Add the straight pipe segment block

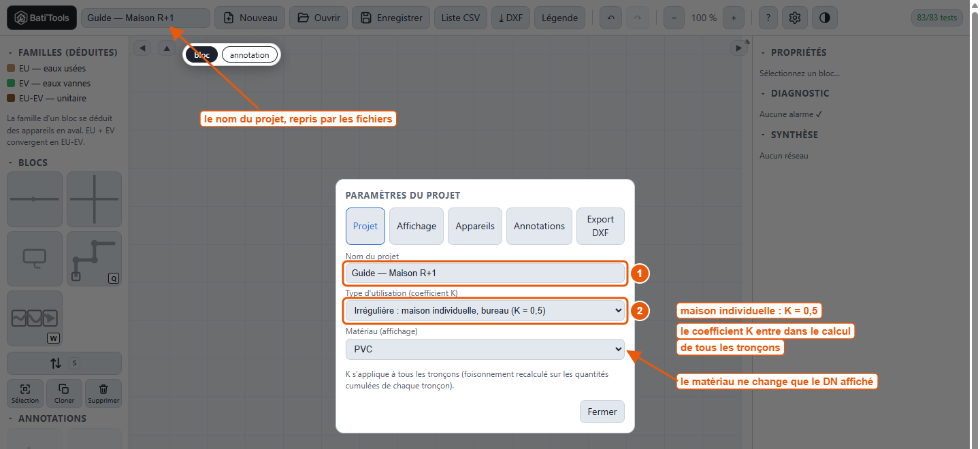(35, 199)
